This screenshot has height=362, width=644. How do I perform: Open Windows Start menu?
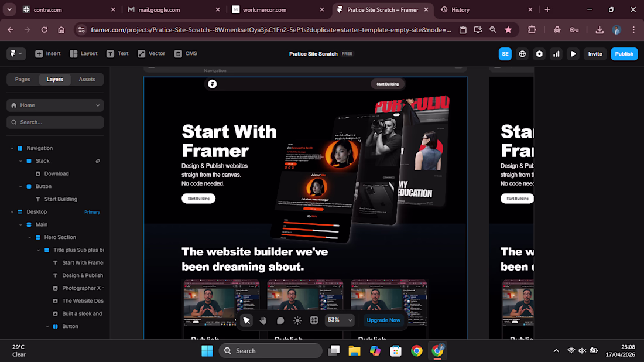pyautogui.click(x=207, y=351)
